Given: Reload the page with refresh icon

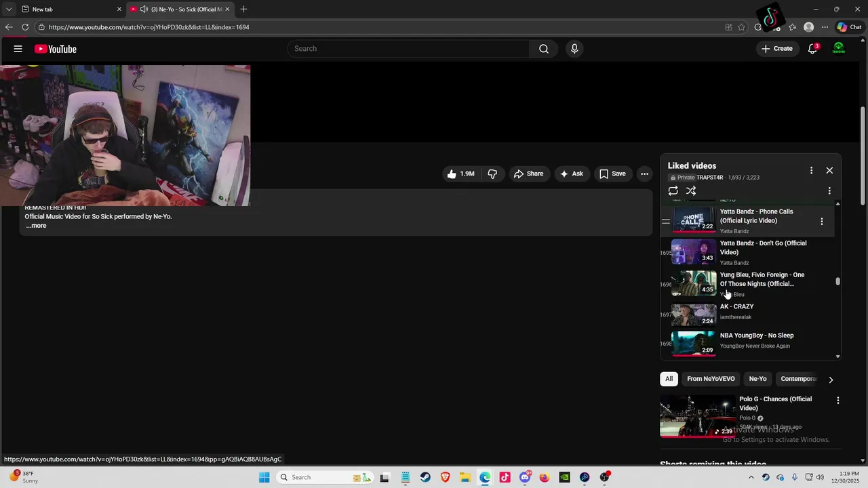Looking at the screenshot, I should 25,27.
